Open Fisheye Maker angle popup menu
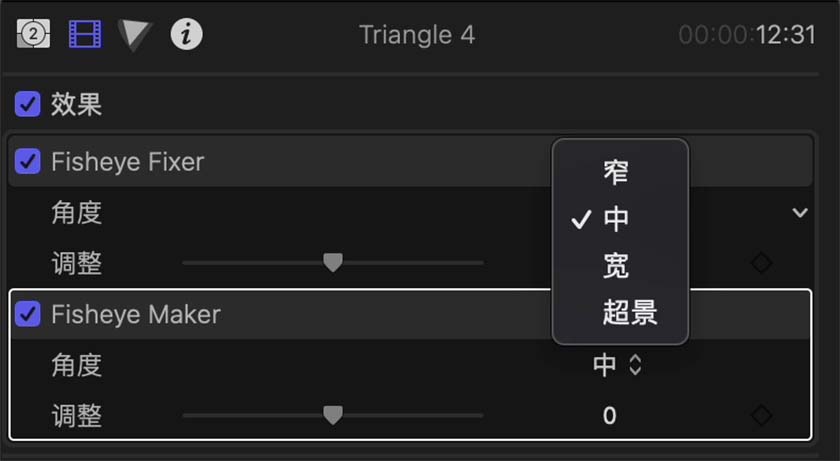Screen dimensions: 840x461 pos(616,365)
